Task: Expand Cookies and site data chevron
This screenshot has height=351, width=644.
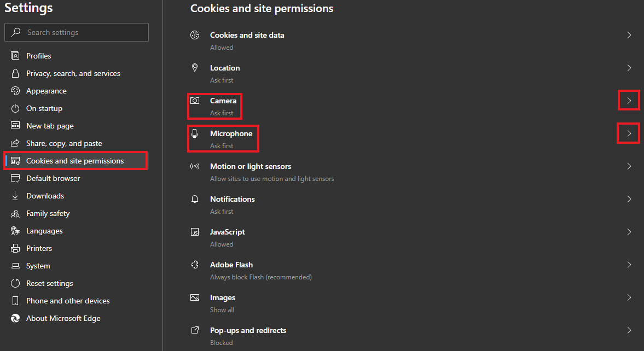Action: coord(629,36)
